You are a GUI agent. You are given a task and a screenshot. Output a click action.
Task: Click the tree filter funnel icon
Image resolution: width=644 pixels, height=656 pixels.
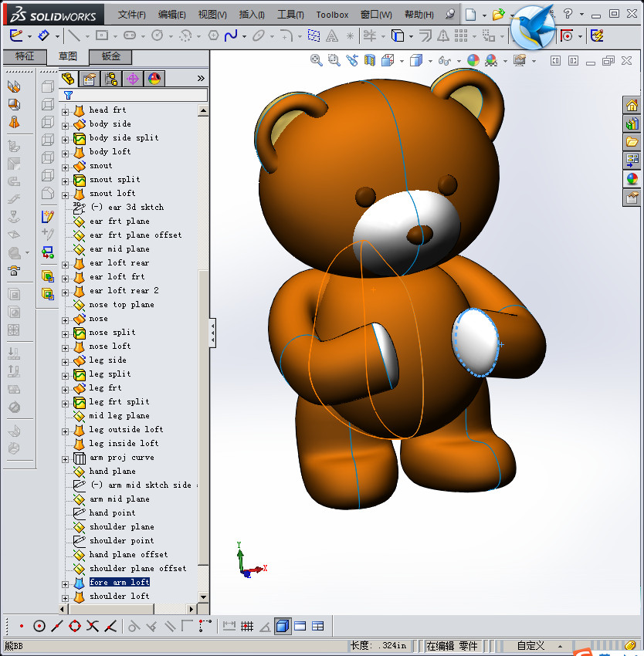click(68, 96)
